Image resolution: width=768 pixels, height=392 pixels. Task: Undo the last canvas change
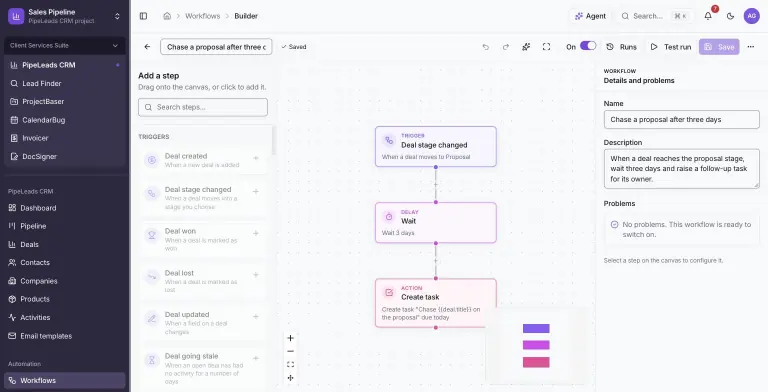[x=485, y=47]
